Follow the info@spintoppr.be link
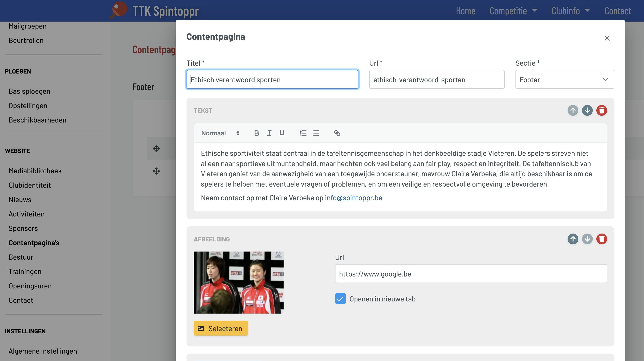 point(353,198)
